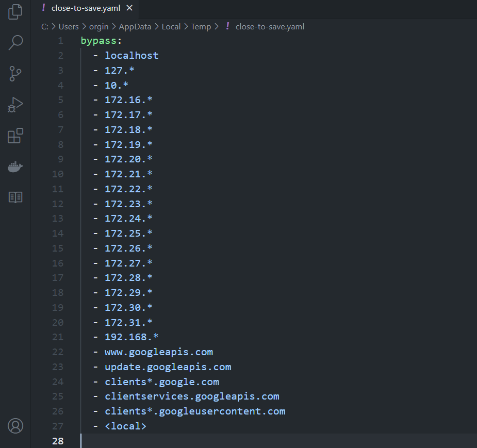477x448 pixels.
Task: Click the '172.31.*' entry
Action: (x=128, y=323)
